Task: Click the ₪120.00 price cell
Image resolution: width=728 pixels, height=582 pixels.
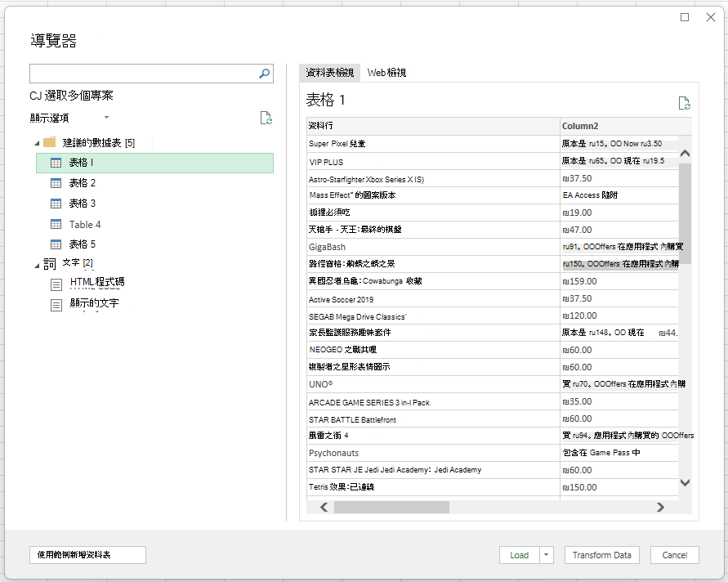Action: click(619, 316)
